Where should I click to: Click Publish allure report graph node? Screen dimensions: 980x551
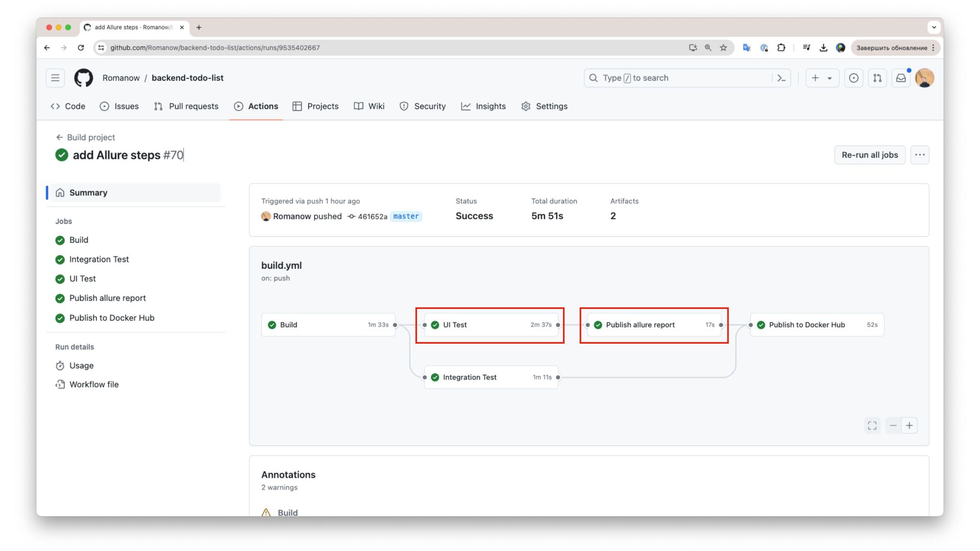654,325
